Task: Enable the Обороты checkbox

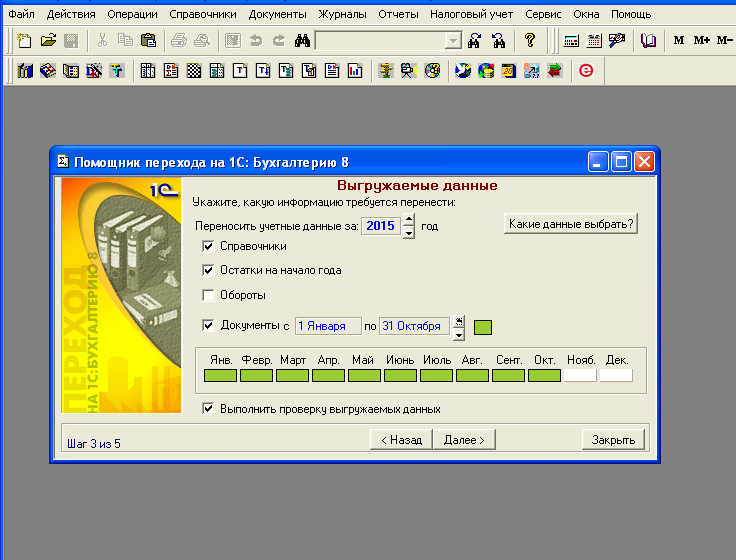Action: 208,295
